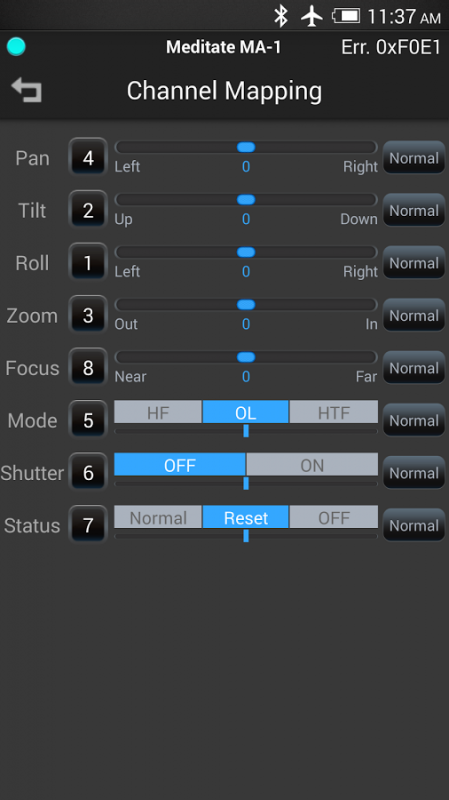Tap the Err. 0xF0E1 error text
449x800 pixels.
391,47
